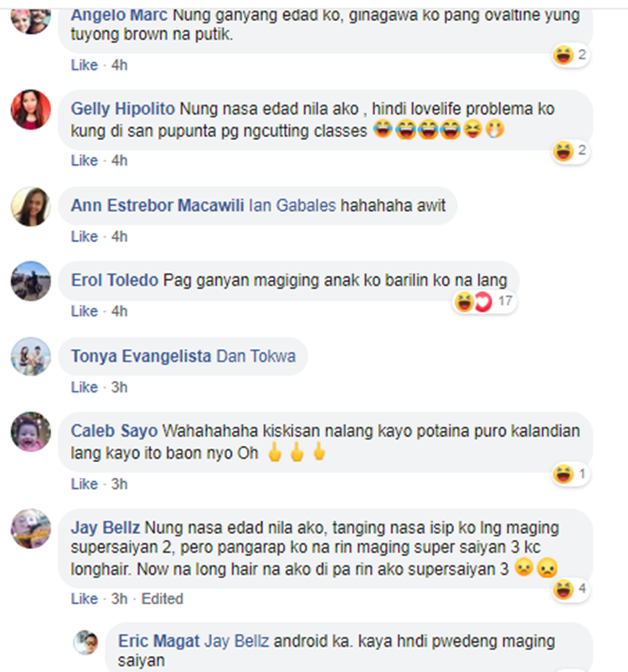
Task: Click Tonya Evangelista's profile picture
Action: pyautogui.click(x=30, y=357)
